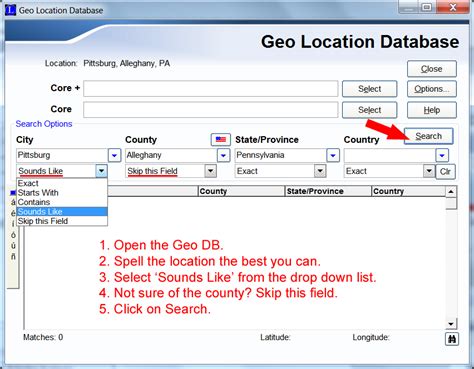The image size is (474, 369).
Task: Click the State field containing Pennsylvania
Action: pos(280,155)
